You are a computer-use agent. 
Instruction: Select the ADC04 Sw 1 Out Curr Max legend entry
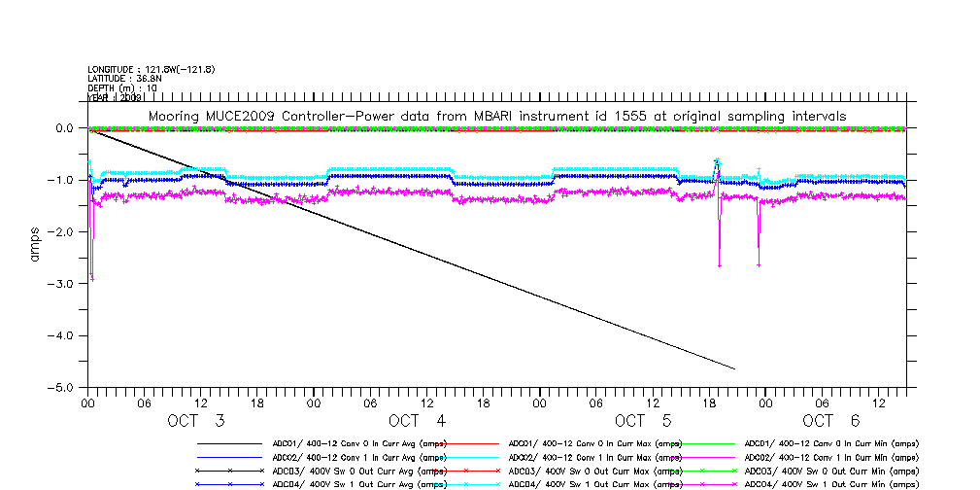point(595,483)
